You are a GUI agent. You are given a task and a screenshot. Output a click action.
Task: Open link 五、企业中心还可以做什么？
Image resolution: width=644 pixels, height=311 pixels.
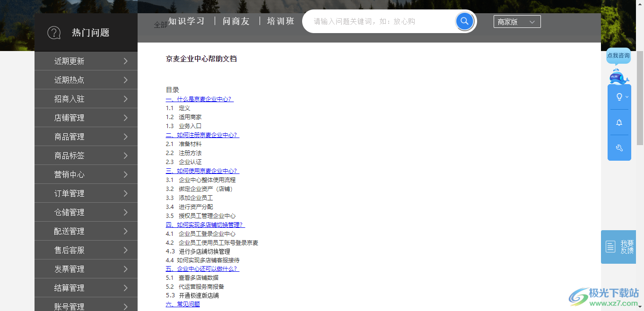(202, 269)
